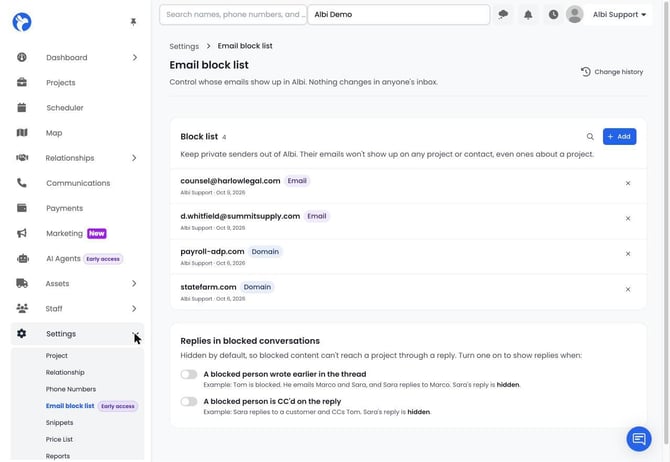Open the Project settings sub-item
Screen dimensions: 670x462
57,356
